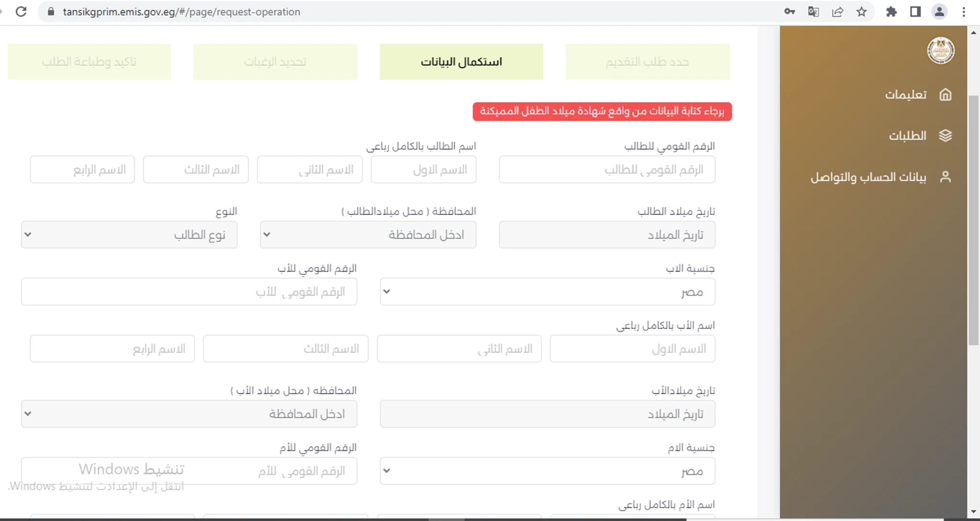
Task: Click the الرقم القومي للطالب field
Action: 607,169
